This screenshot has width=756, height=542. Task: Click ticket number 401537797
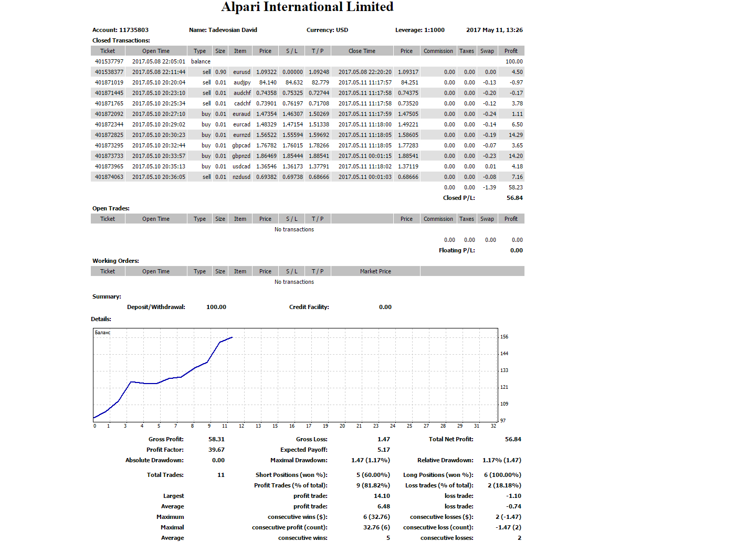point(109,61)
